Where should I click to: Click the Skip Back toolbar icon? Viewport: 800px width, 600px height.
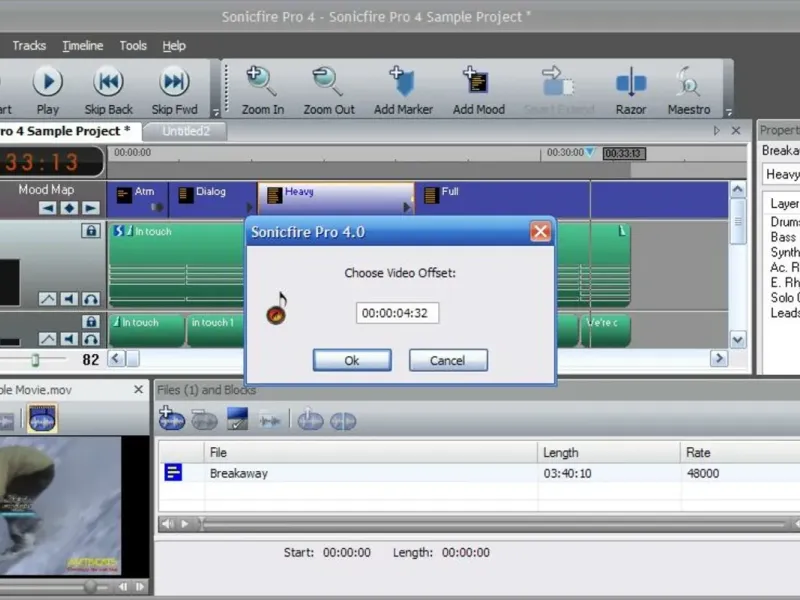108,82
